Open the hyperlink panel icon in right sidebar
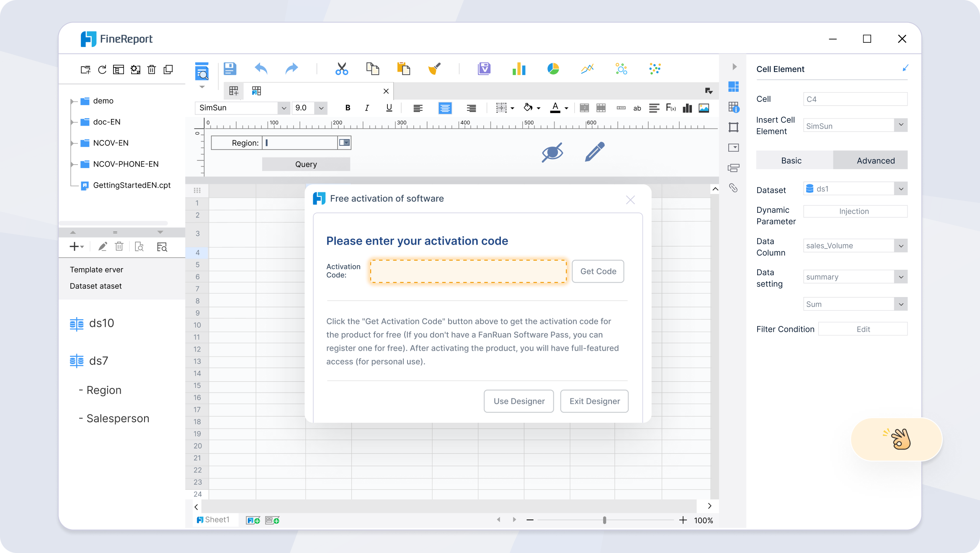Image resolution: width=980 pixels, height=553 pixels. tap(733, 188)
